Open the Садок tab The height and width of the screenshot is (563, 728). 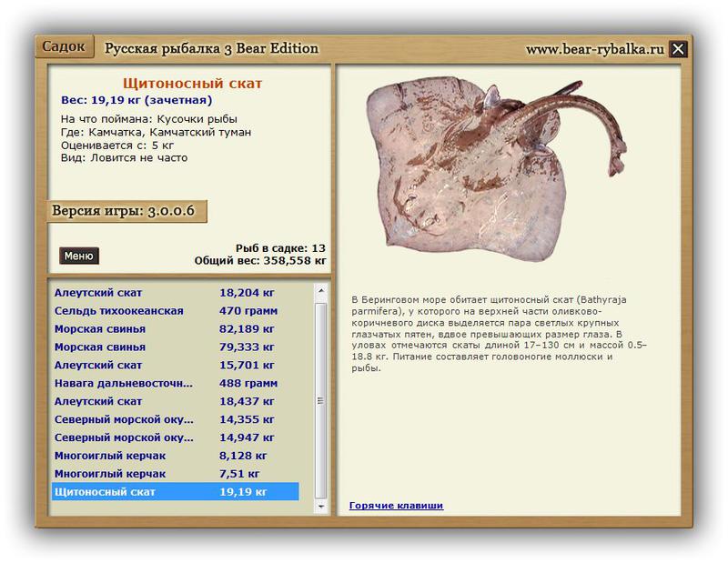click(x=65, y=46)
